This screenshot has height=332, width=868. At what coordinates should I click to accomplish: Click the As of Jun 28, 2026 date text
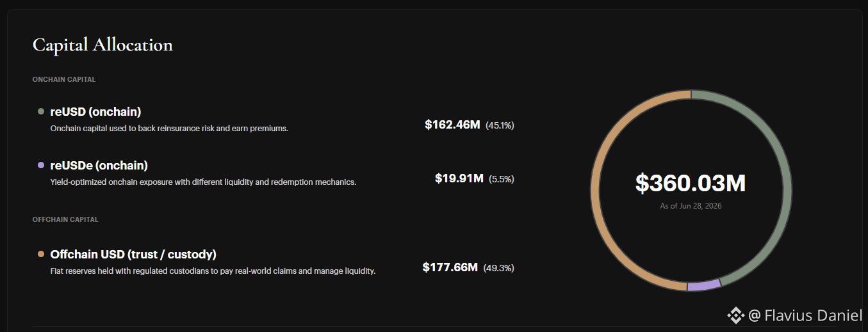(x=691, y=206)
